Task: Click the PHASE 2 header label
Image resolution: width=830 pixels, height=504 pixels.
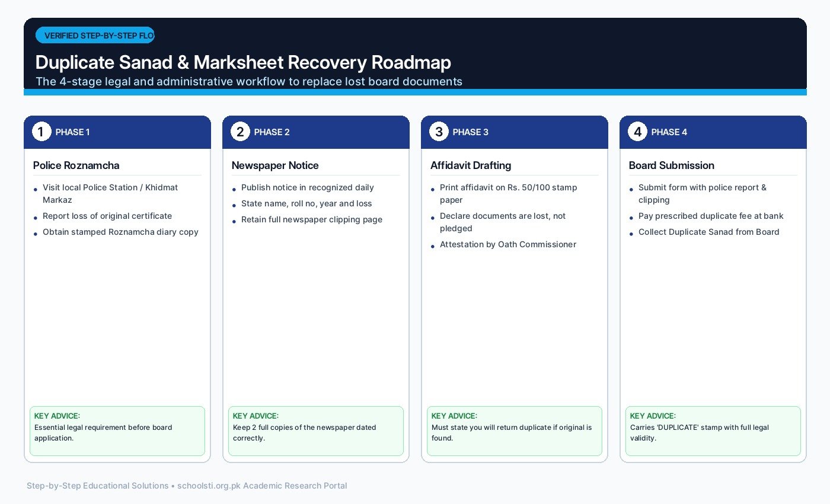Action: coord(272,132)
